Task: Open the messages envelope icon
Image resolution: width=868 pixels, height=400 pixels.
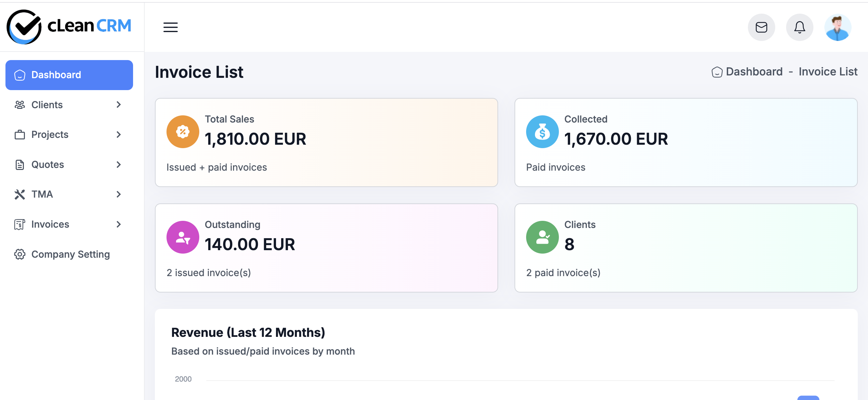Action: coord(761,27)
